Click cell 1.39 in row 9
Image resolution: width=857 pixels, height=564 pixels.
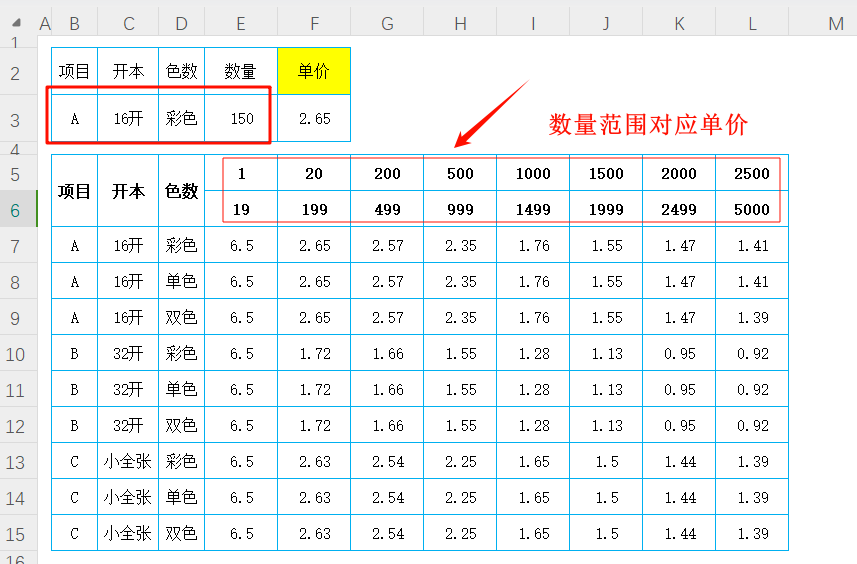(x=752, y=318)
